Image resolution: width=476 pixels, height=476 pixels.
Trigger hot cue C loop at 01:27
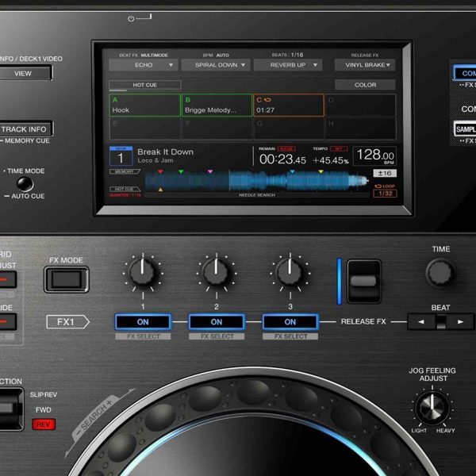click(289, 105)
